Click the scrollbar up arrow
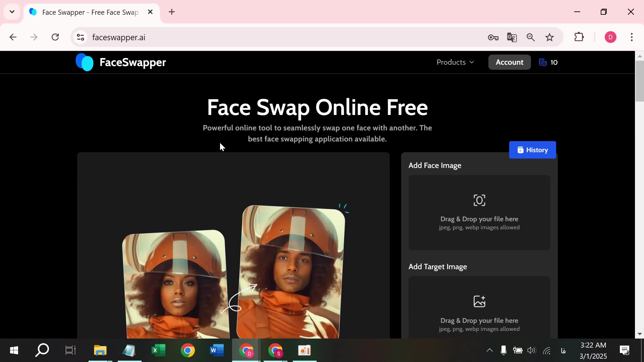 click(x=640, y=56)
